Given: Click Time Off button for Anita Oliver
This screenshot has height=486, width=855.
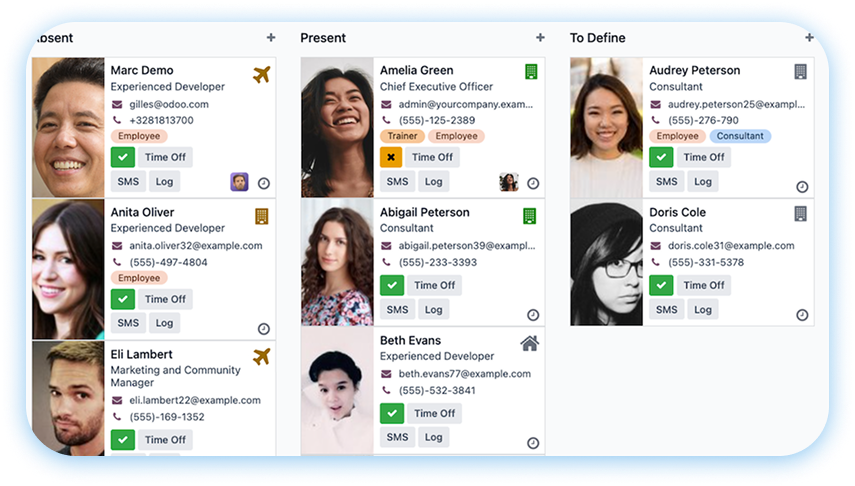Looking at the screenshot, I should pos(165,299).
